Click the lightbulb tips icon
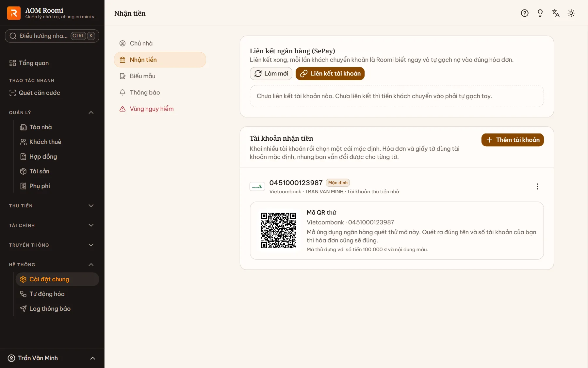 540,13
